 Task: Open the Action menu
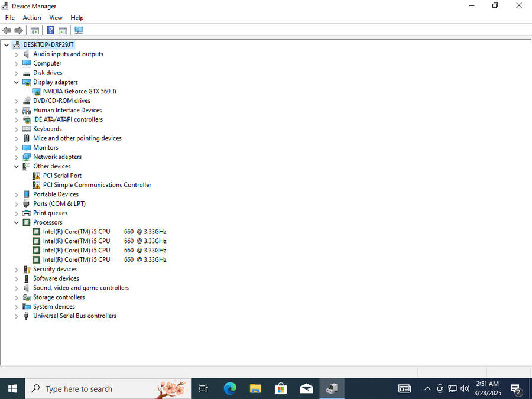click(32, 17)
